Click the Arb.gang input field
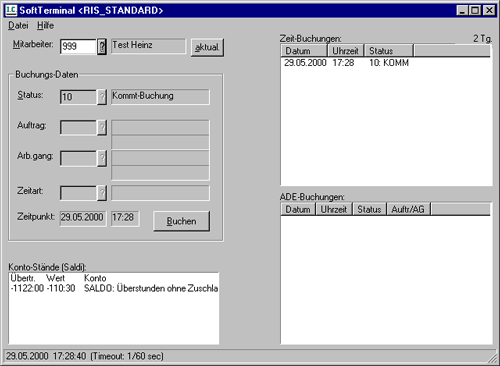Screen dimensions: 500x366 click(x=78, y=158)
